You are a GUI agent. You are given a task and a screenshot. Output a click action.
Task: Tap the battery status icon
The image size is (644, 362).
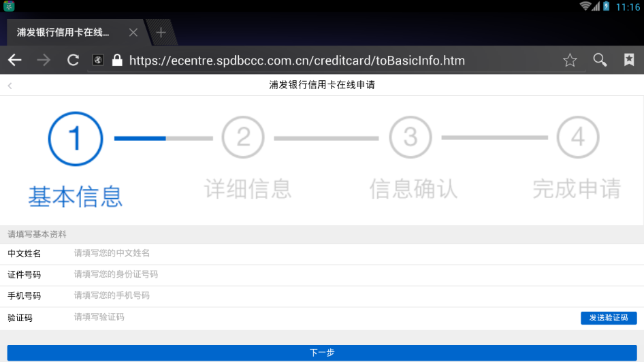tap(606, 6)
